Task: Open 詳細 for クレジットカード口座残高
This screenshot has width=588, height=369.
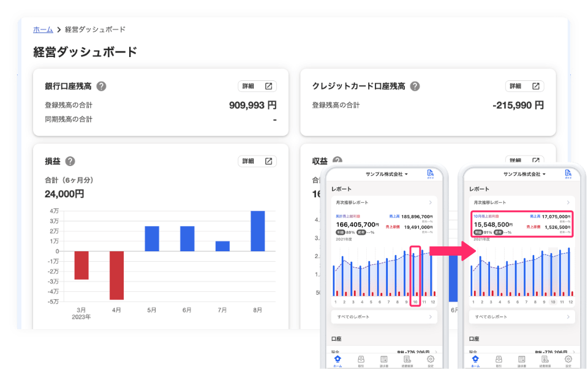Action: pos(524,86)
